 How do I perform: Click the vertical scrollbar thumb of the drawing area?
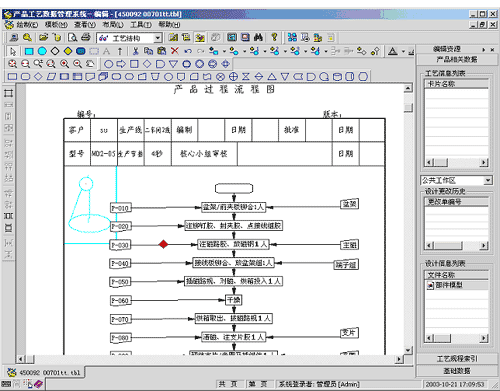tap(408, 108)
